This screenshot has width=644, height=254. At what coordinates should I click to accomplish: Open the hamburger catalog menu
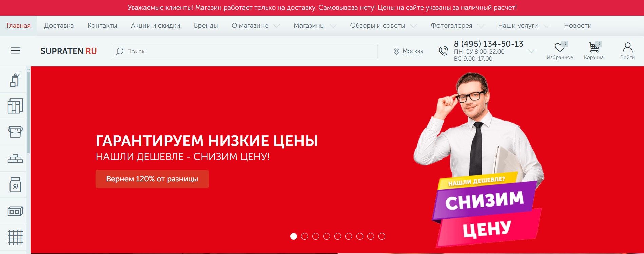(x=15, y=51)
